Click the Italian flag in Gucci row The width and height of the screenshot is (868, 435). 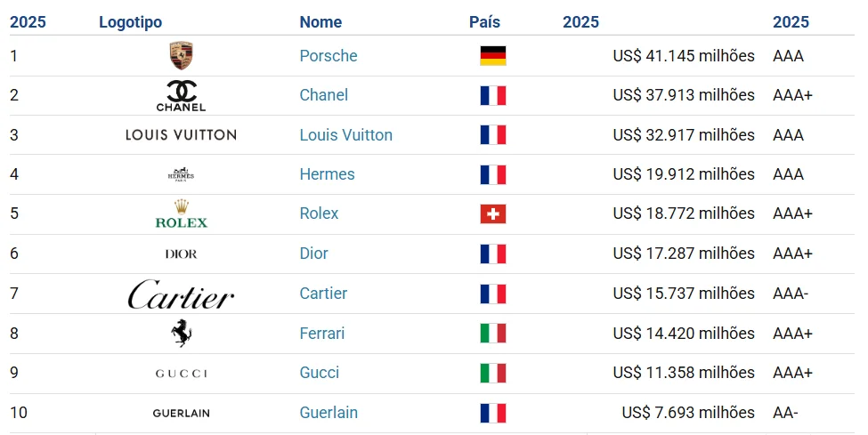[x=492, y=373]
